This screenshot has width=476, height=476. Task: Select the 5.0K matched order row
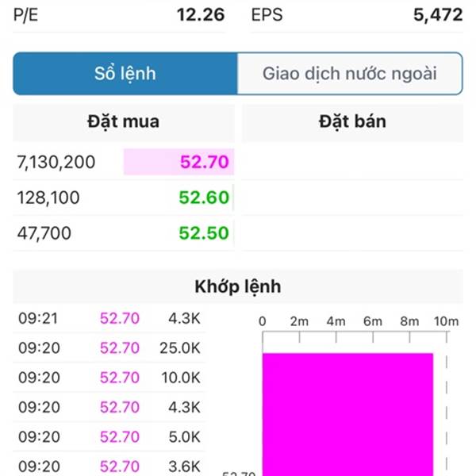click(109, 437)
